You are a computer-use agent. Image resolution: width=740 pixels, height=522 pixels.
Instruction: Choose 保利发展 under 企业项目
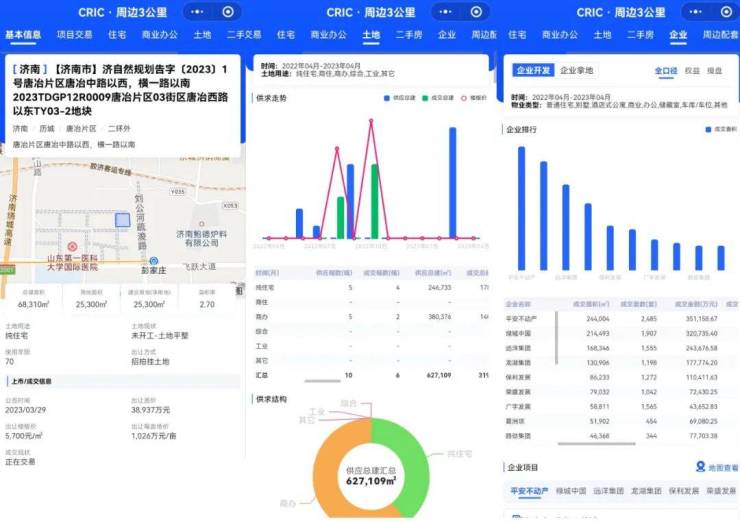point(684,491)
